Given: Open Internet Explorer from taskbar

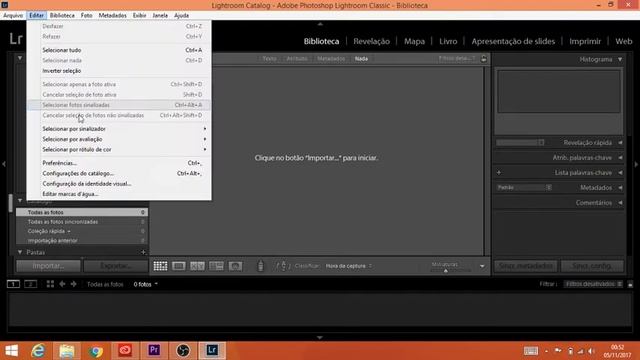Looking at the screenshot, I should tap(38, 351).
